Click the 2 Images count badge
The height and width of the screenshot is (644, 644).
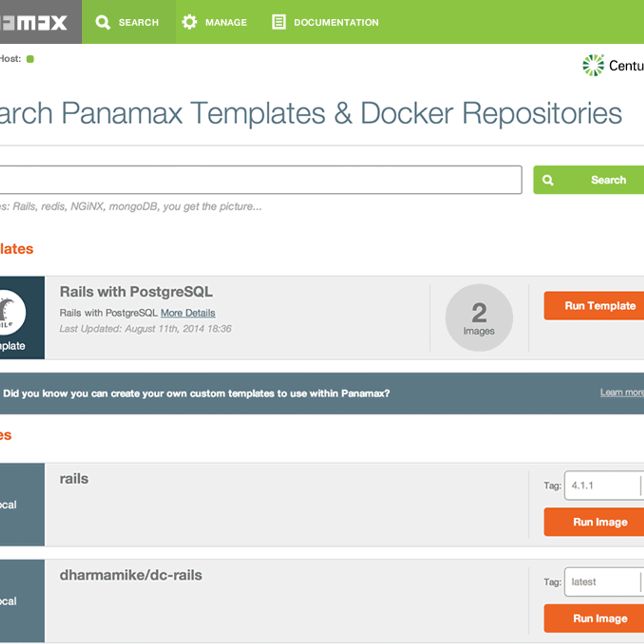479,318
